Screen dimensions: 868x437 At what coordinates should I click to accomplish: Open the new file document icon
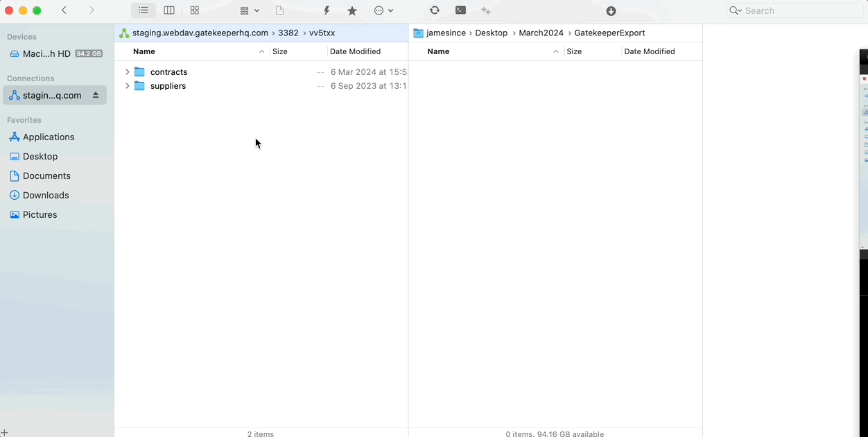coord(279,10)
